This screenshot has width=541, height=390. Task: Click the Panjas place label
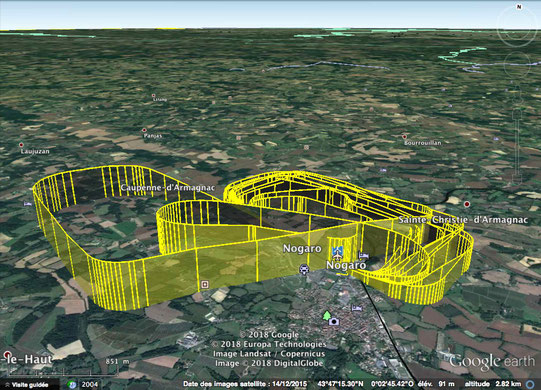pyautogui.click(x=153, y=136)
